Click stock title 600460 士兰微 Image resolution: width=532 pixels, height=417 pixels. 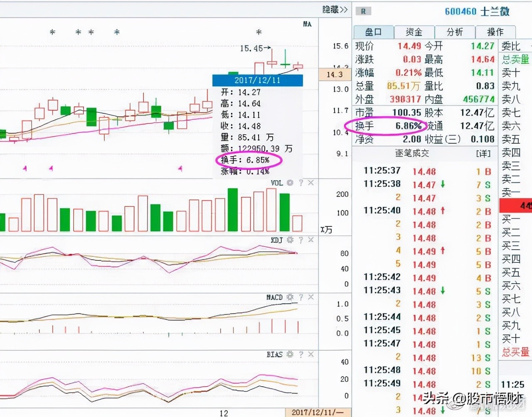click(477, 11)
